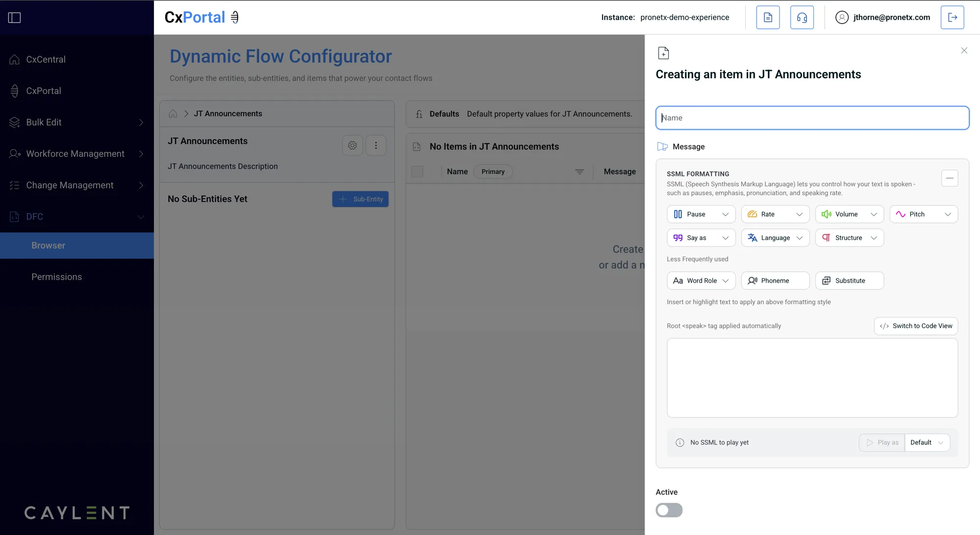Insert a Phoneme SSML tag
The image size is (980, 535).
pos(775,281)
